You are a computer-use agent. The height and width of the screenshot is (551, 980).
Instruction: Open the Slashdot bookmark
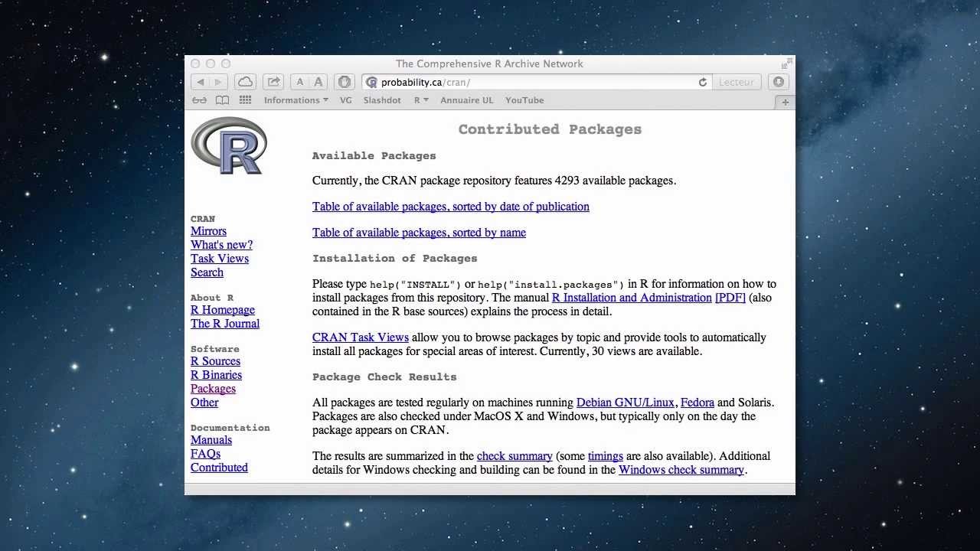click(382, 100)
